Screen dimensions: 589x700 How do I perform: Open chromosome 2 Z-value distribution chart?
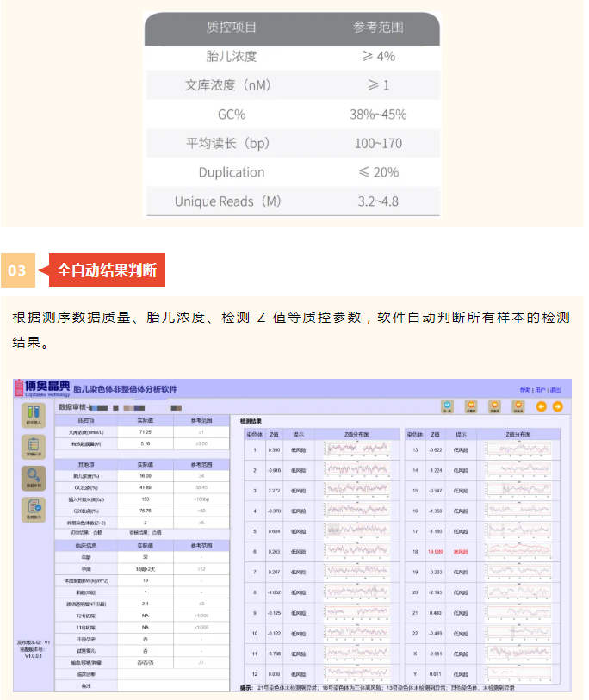tap(356, 470)
